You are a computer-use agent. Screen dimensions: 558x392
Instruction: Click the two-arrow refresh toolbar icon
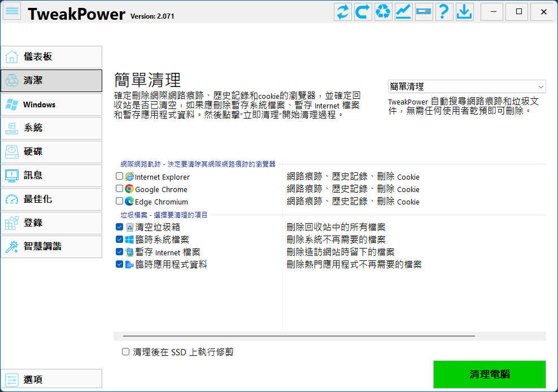click(343, 12)
